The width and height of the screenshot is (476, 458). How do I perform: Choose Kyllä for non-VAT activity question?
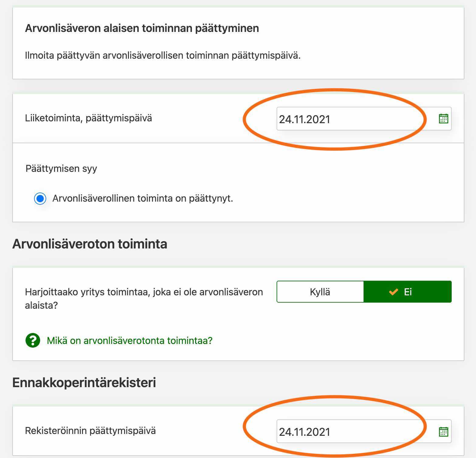320,292
